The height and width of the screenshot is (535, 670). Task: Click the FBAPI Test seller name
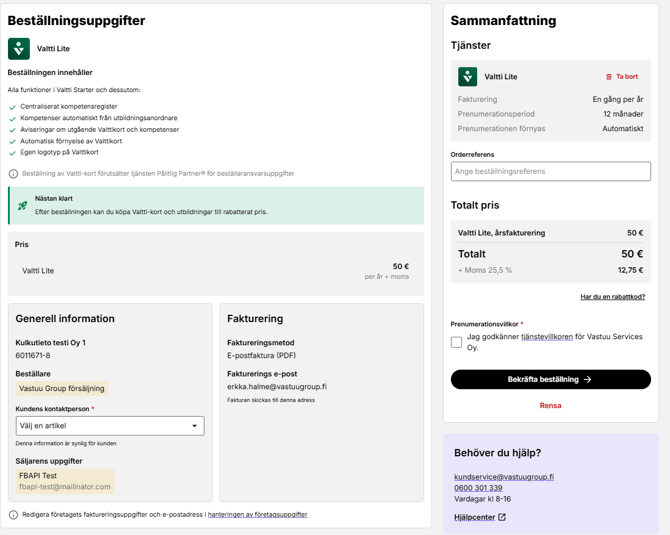38,476
